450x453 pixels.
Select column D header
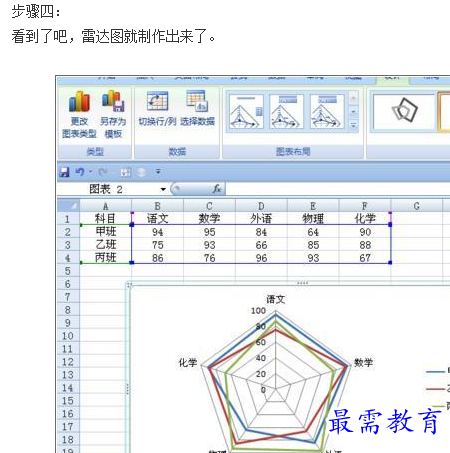[x=261, y=206]
